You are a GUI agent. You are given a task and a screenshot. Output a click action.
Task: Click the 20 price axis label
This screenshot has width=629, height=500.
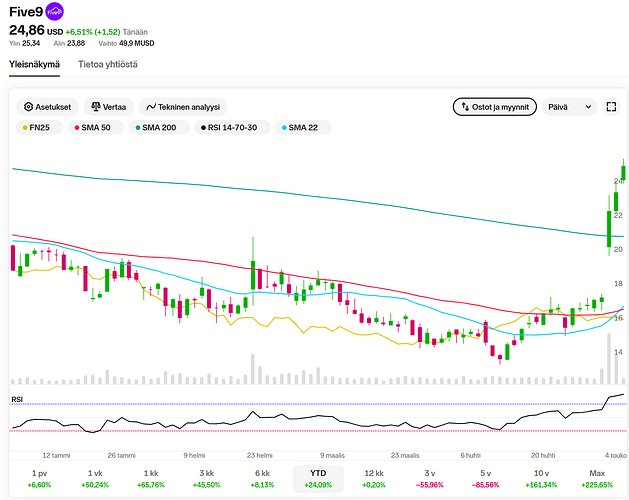point(618,249)
